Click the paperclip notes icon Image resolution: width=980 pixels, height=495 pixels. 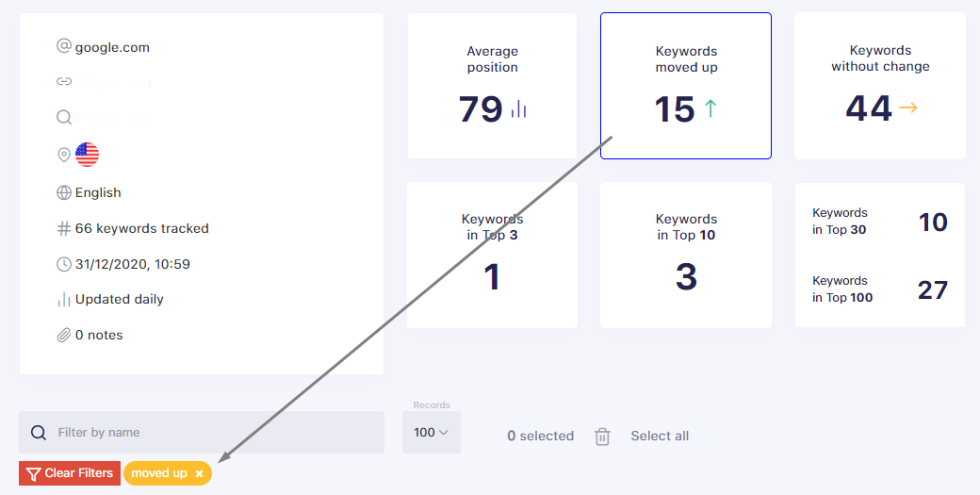[64, 335]
